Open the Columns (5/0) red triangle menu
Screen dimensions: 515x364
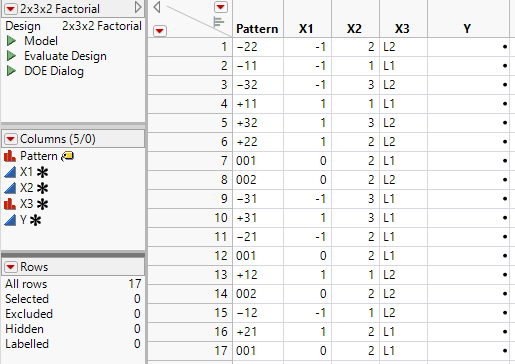(10, 139)
